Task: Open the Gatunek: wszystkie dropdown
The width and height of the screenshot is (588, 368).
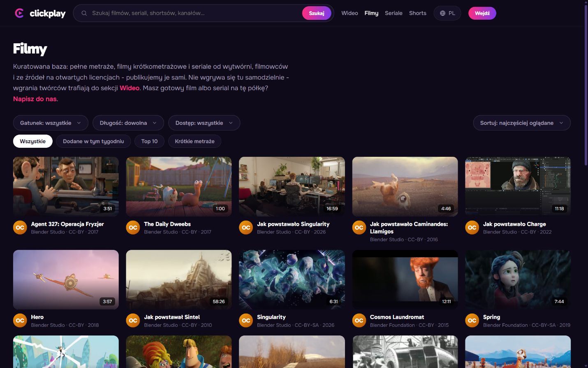Action: [x=51, y=123]
